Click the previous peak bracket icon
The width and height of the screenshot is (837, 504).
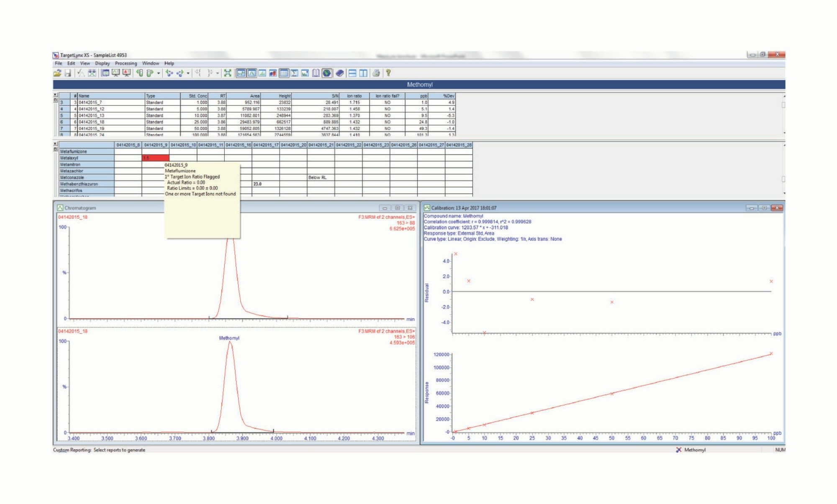198,73
